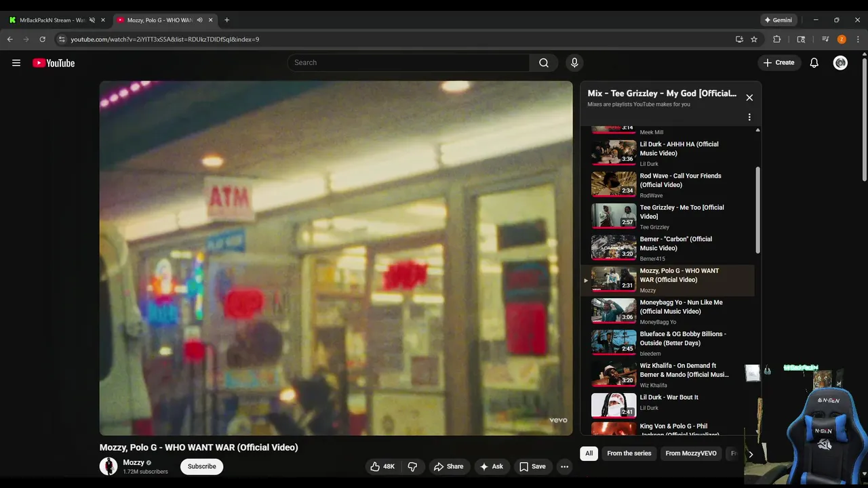Screen dimensions: 868x488
Task: Open the YouTube hamburger guide menu
Action: click(x=16, y=63)
